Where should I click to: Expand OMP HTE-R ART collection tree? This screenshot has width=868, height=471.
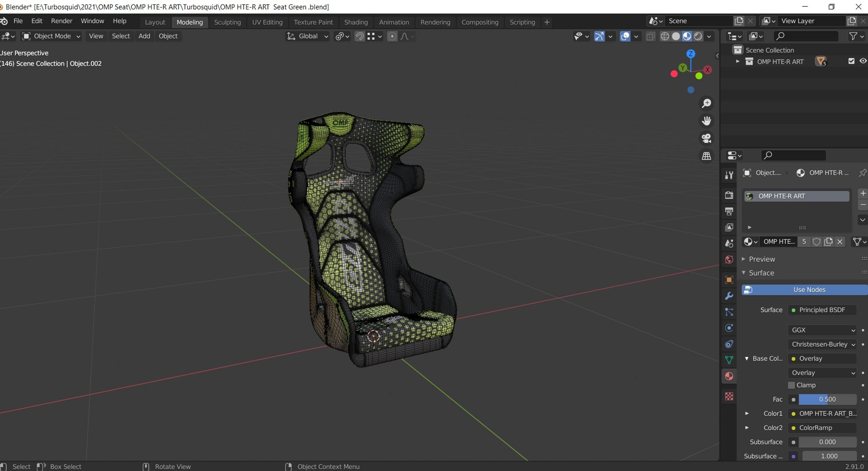coord(737,62)
